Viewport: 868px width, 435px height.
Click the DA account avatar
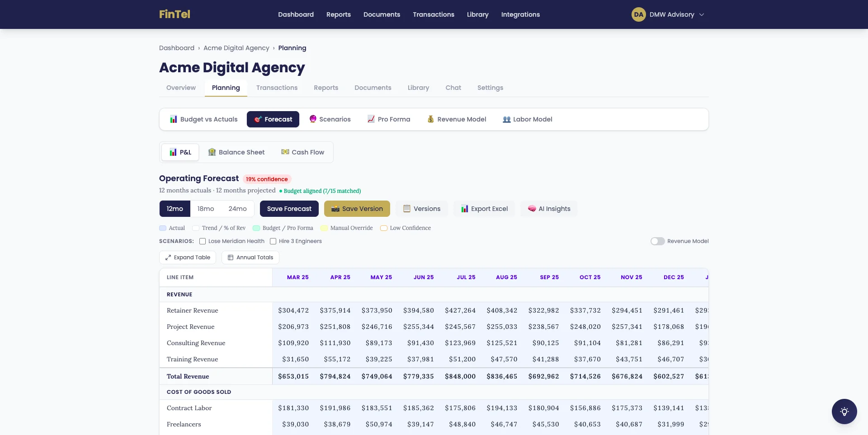tap(638, 14)
